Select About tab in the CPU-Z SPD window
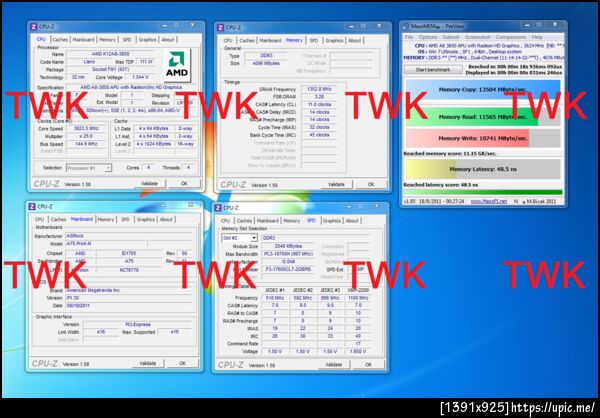The height and width of the screenshot is (418, 600). 352,221
